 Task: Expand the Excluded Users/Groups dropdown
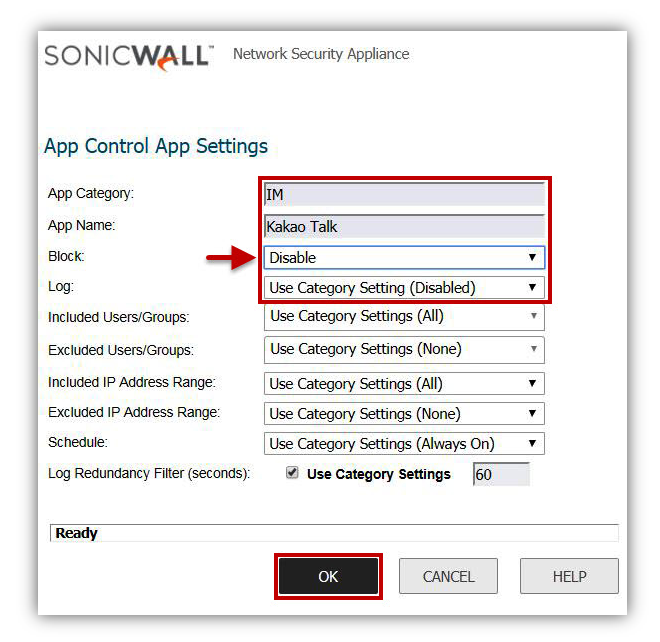point(404,350)
